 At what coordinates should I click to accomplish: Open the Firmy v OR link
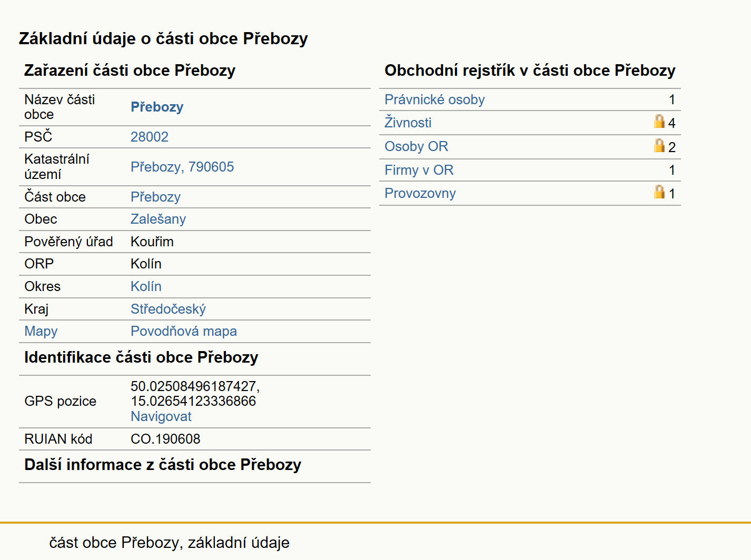point(419,170)
